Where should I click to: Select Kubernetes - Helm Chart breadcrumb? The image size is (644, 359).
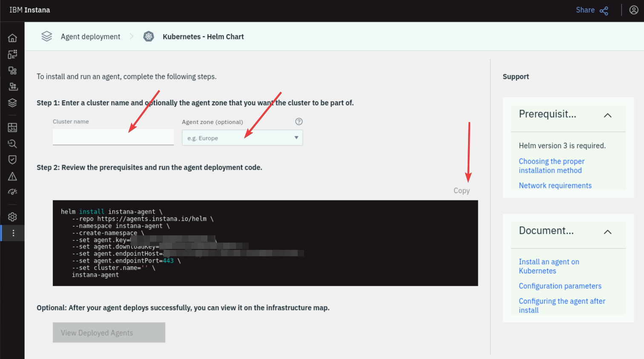pyautogui.click(x=203, y=37)
